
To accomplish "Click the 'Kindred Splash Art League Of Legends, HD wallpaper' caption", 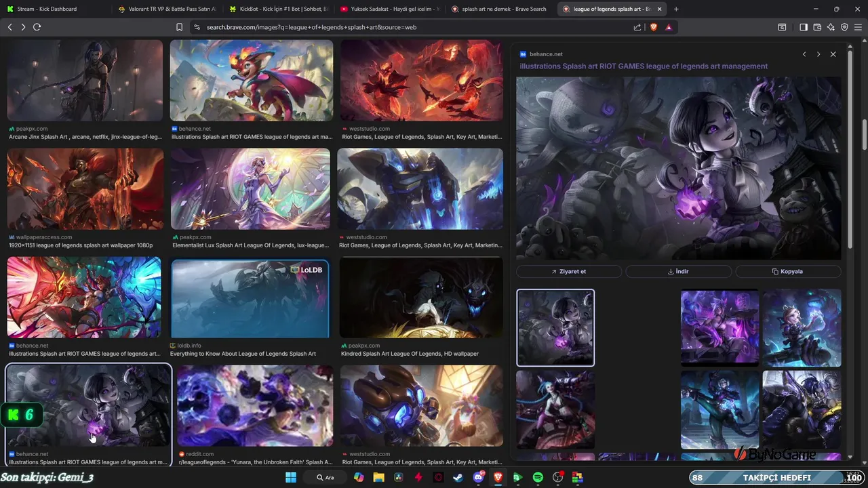I will point(409,354).
